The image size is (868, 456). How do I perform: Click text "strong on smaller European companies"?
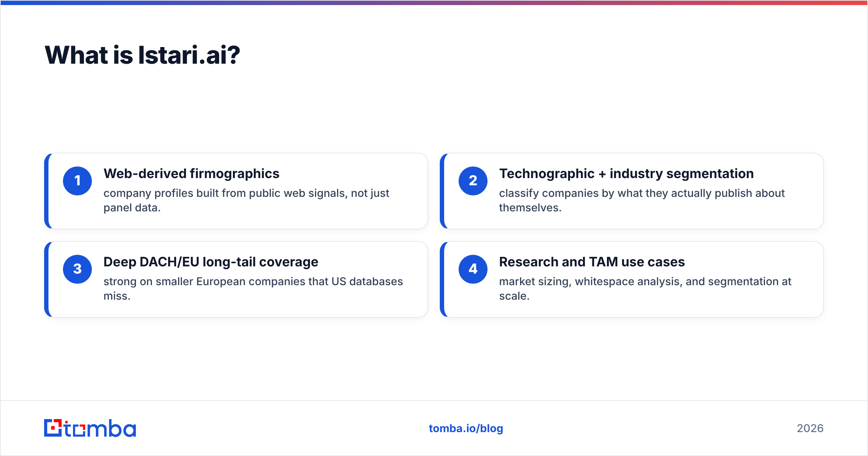point(204,282)
